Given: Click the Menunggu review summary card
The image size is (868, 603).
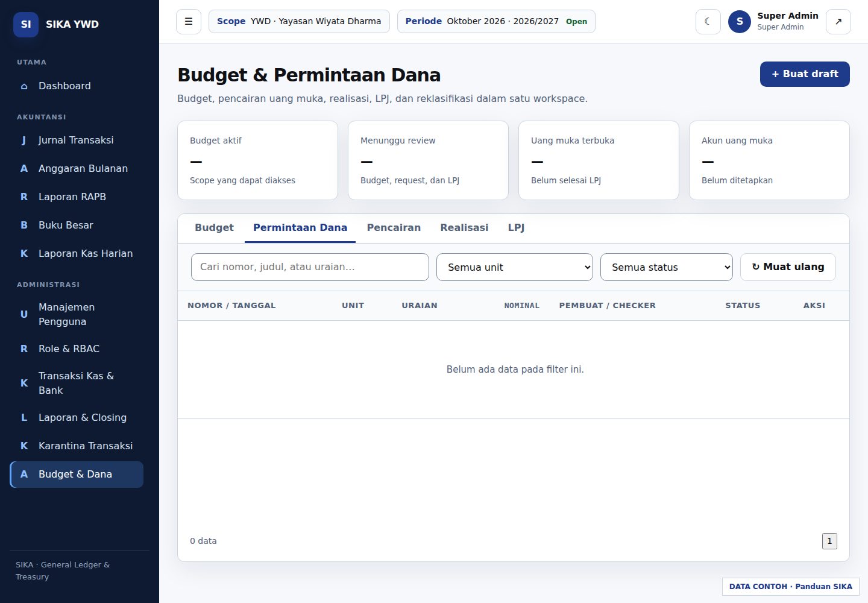Looking at the screenshot, I should click(x=428, y=160).
